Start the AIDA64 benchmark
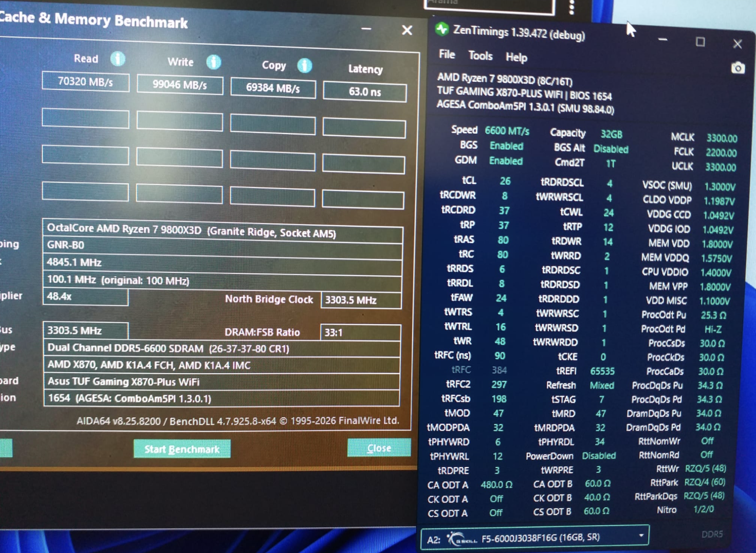Viewport: 756px width, 553px height. click(x=182, y=449)
